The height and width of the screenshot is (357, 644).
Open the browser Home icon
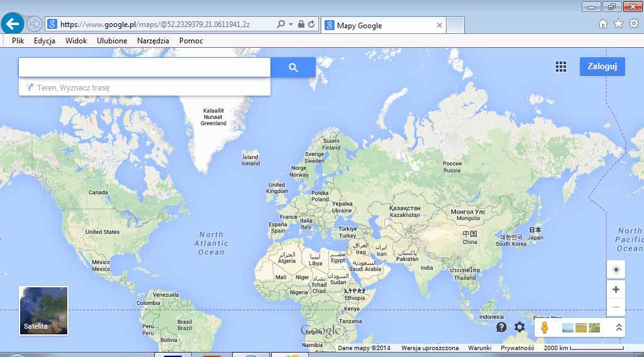click(x=603, y=24)
